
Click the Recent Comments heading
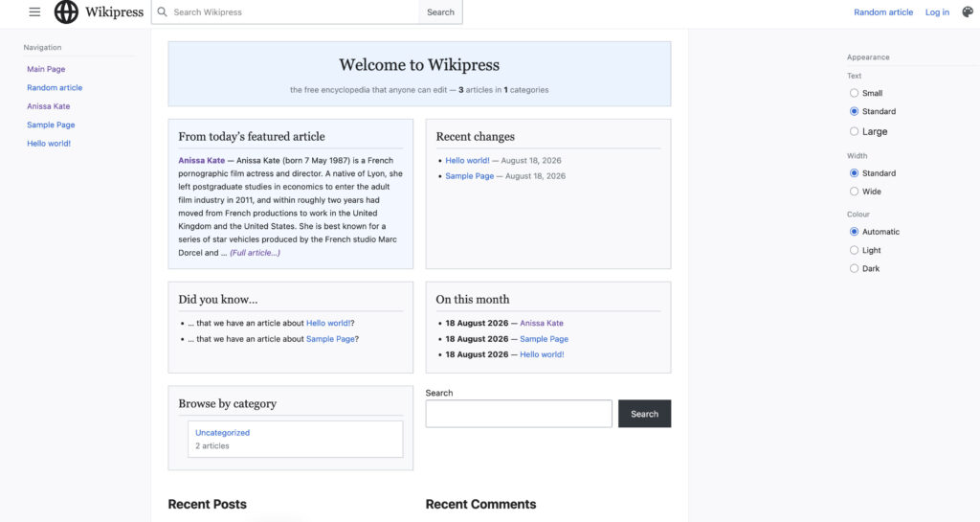click(x=480, y=504)
